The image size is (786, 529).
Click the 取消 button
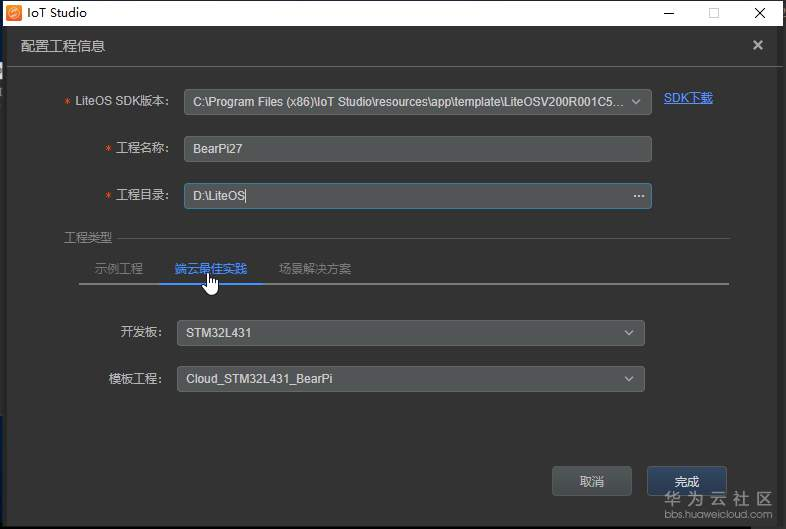592,481
